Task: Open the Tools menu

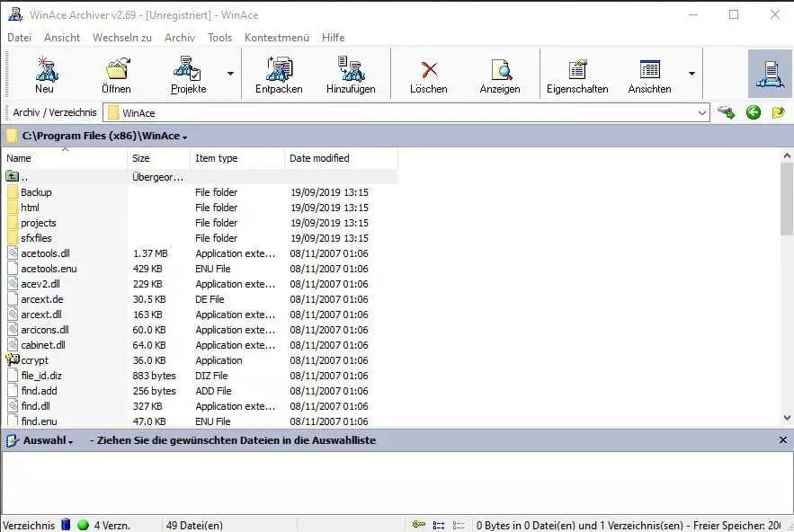Action: tap(219, 38)
